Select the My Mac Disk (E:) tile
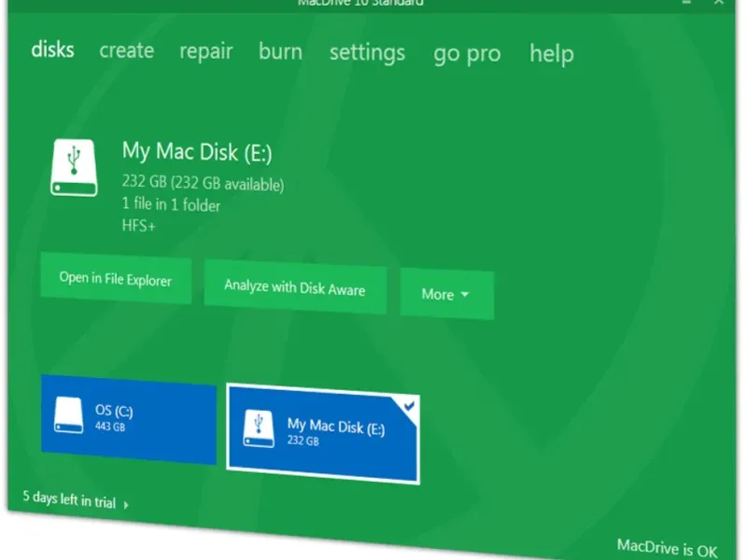Viewport: 747px width, 560px height. coord(323,433)
